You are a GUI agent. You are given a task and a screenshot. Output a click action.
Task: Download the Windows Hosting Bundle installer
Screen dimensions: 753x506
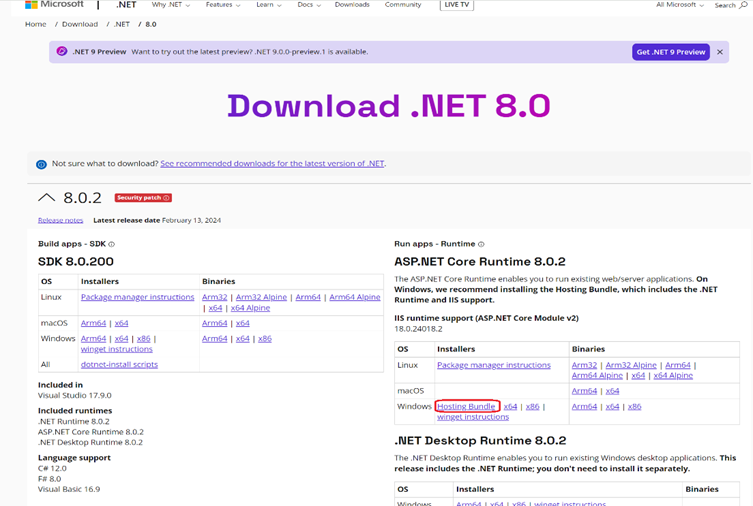(466, 407)
